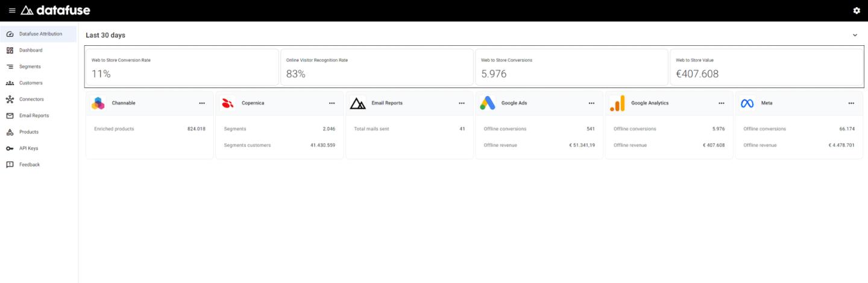Go to Datafuse Attribution page

(39, 34)
